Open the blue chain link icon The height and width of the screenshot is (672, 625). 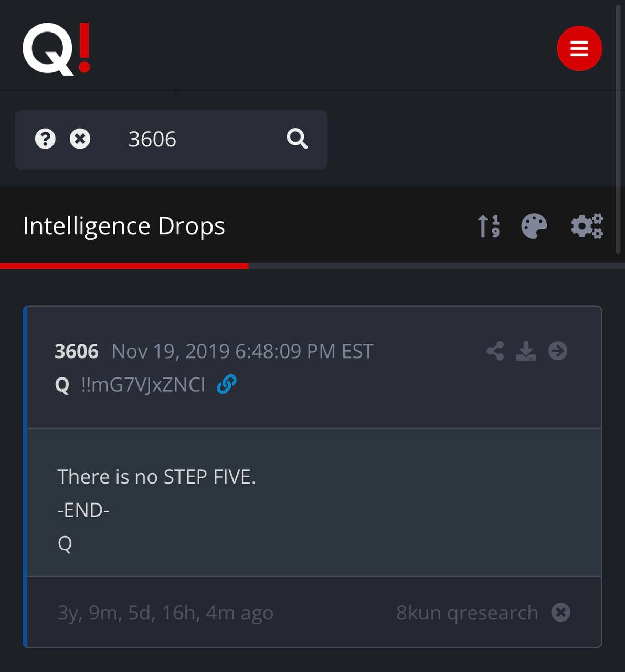click(227, 384)
